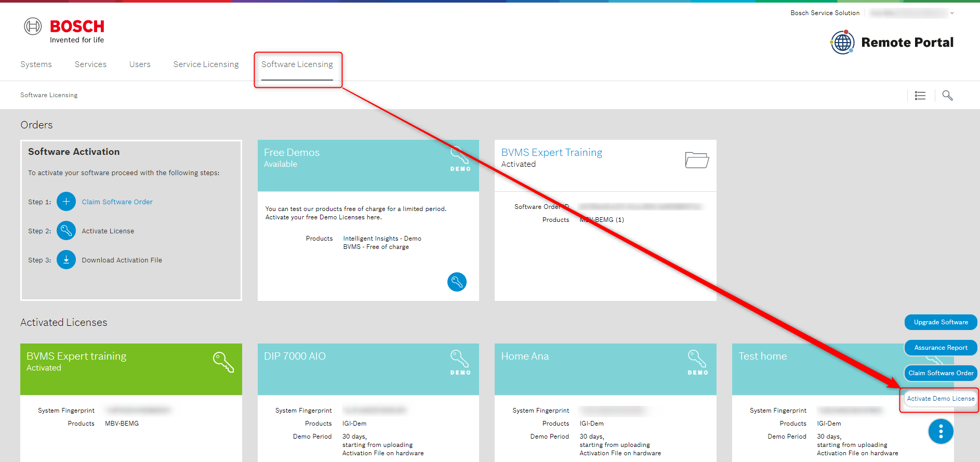Screen dimensions: 980x462
Task: Click Activate Demo License button
Action: click(941, 399)
